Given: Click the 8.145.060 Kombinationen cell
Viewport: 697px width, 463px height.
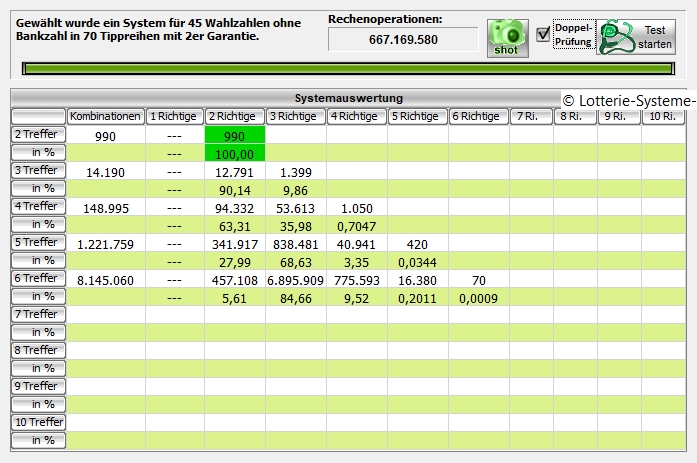Looking at the screenshot, I should coord(106,280).
